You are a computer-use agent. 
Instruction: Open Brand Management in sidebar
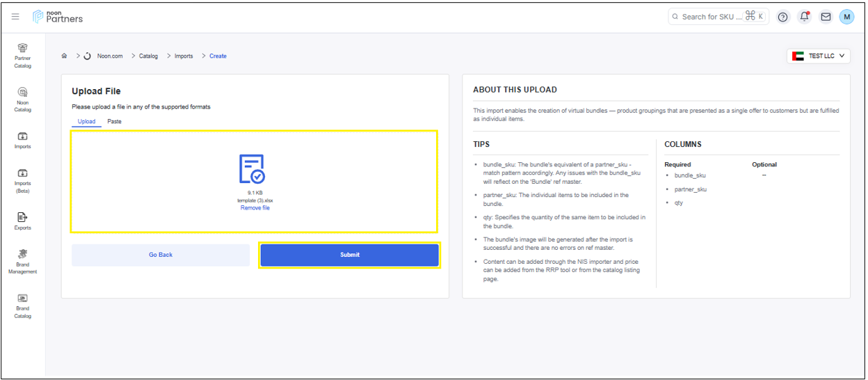[23, 261]
